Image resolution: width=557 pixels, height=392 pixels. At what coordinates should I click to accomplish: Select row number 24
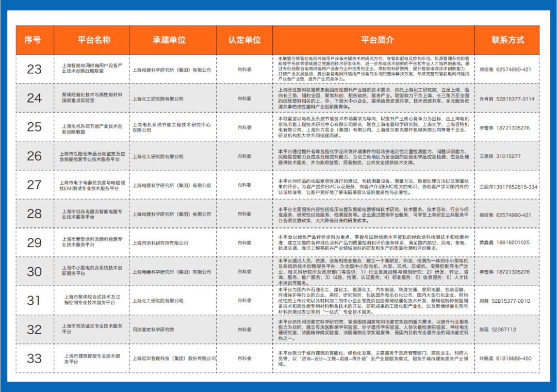[34, 98]
